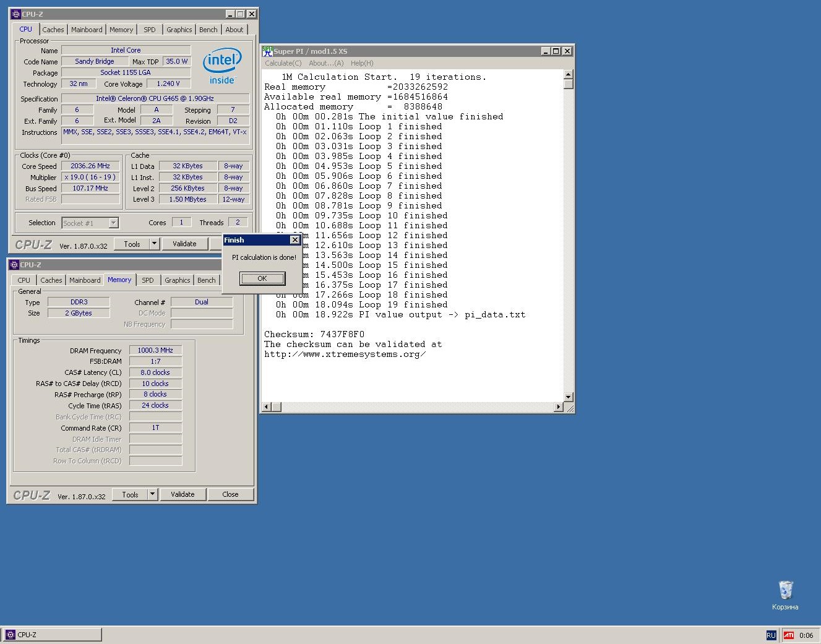Expand Tools dropdown arrow in lower CPU-Z window
Screen dimensions: 821x644
pyautogui.click(x=152, y=494)
